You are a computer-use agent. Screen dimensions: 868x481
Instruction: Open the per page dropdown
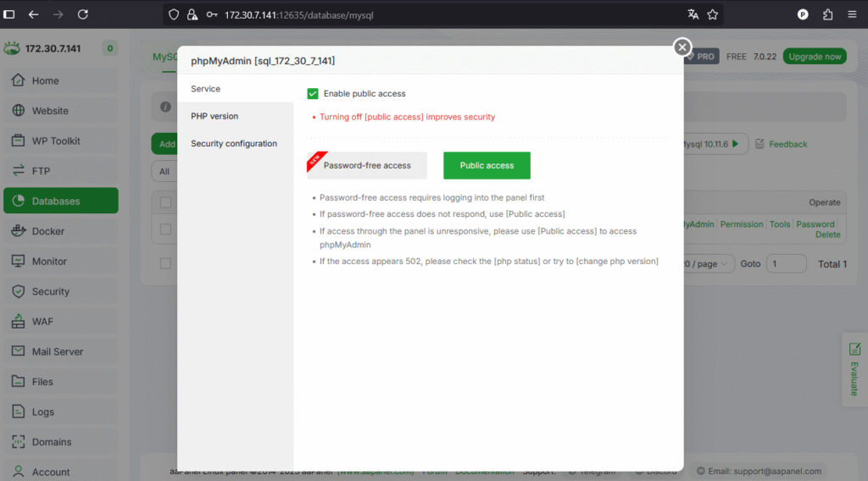click(709, 263)
